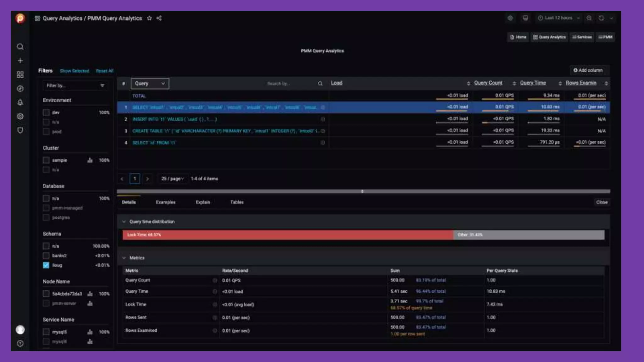The image size is (644, 362).
Task: Open the Query dimension dropdown
Action: pos(150,84)
